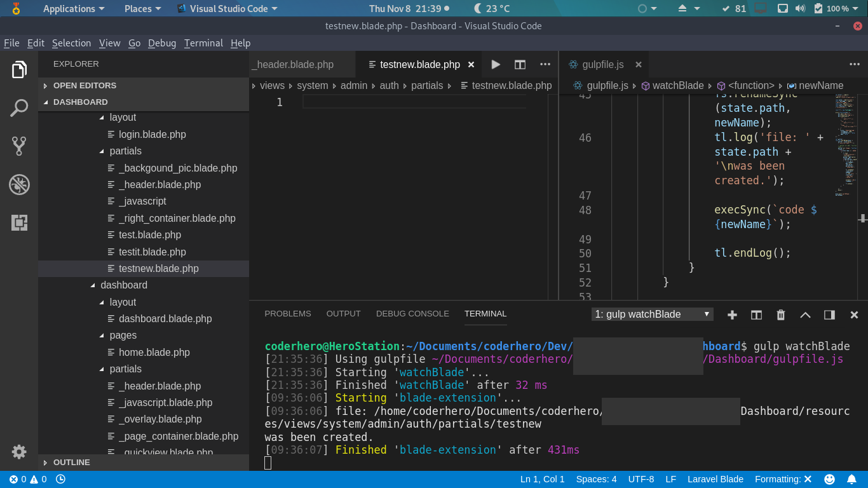Kill terminal with trash icon

[x=781, y=315]
